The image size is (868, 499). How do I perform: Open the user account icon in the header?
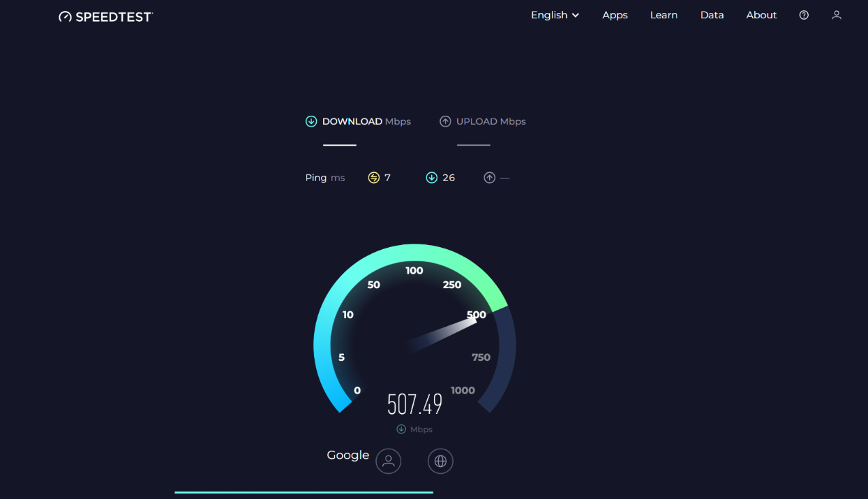837,15
